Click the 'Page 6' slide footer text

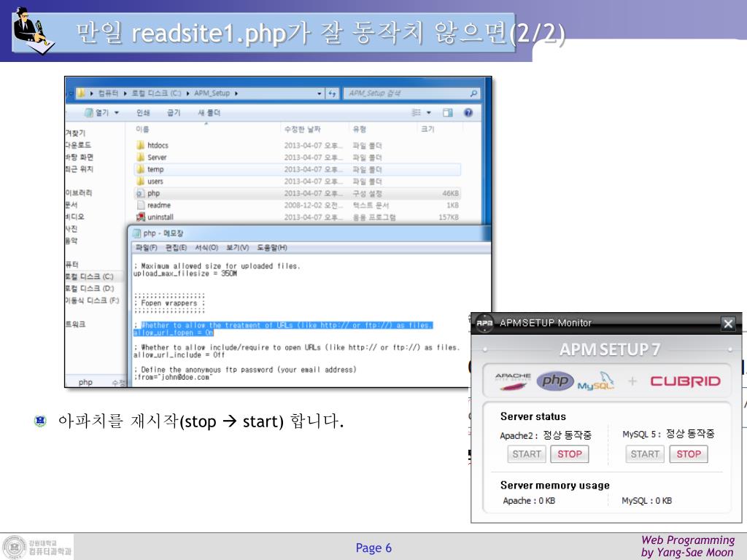(x=373, y=548)
